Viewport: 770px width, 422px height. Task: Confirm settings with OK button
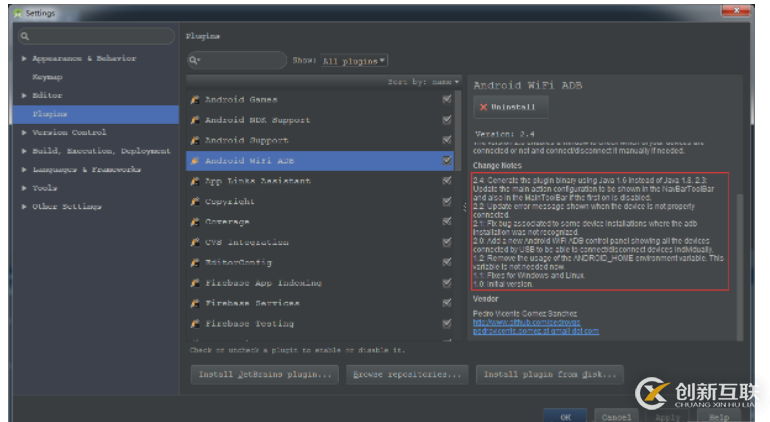click(565, 416)
